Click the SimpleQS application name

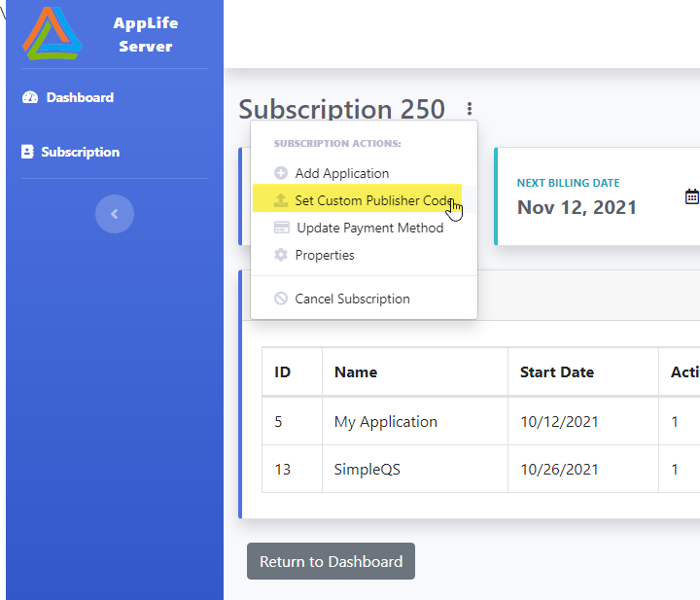coord(367,469)
